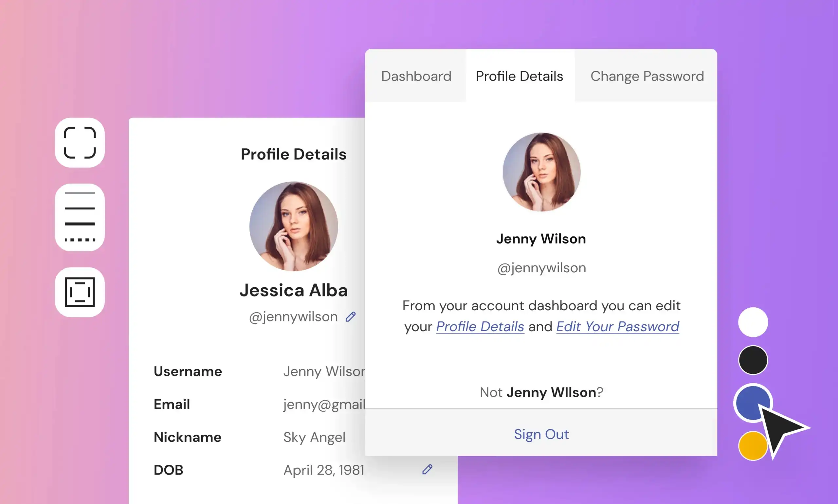
Task: Click the corner radius icon tile
Action: pyautogui.click(x=80, y=143)
